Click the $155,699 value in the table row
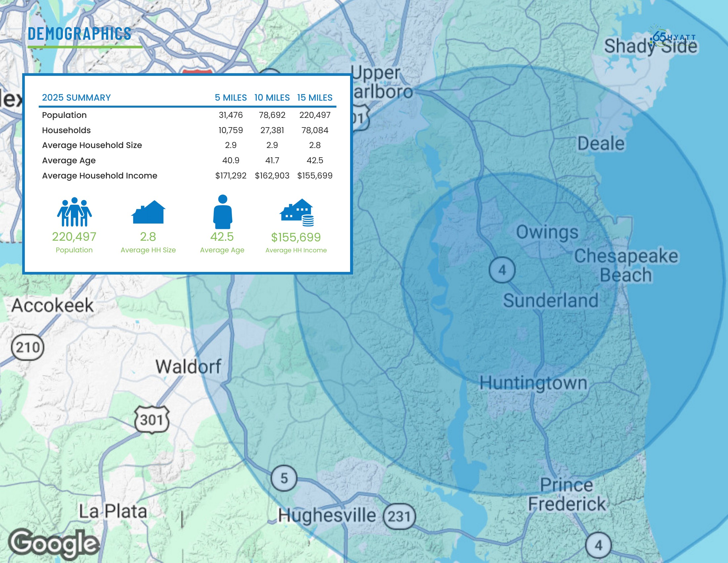The width and height of the screenshot is (728, 563). tap(315, 176)
